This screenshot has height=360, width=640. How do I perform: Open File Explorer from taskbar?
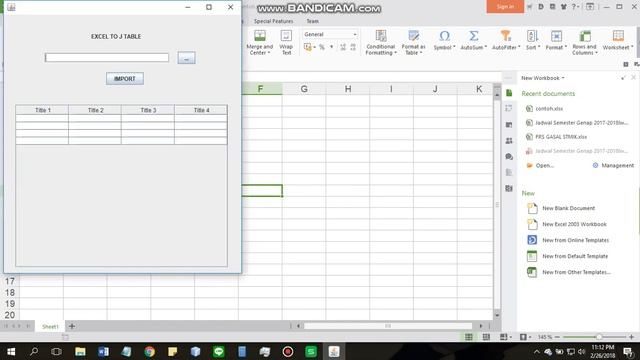pyautogui.click(x=80, y=351)
